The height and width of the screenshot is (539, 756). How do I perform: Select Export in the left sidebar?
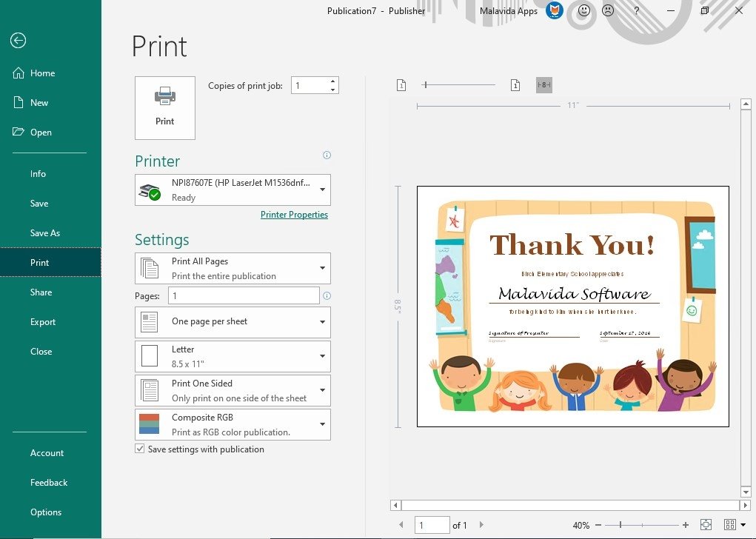43,322
